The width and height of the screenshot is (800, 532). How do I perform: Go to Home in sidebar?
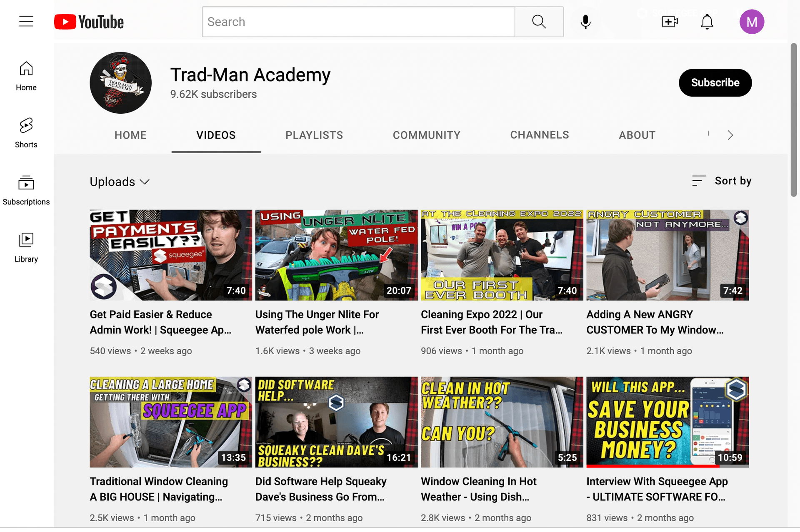pos(26,76)
